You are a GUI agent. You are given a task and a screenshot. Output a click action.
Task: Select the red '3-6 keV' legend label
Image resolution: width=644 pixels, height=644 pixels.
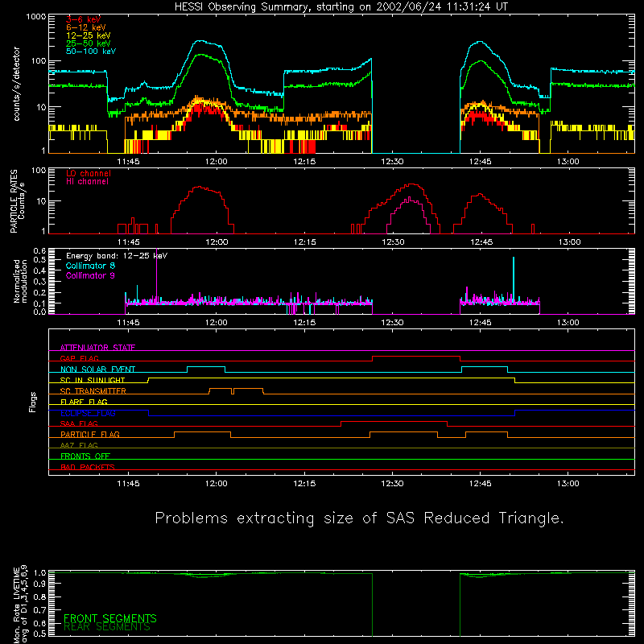click(x=83, y=19)
